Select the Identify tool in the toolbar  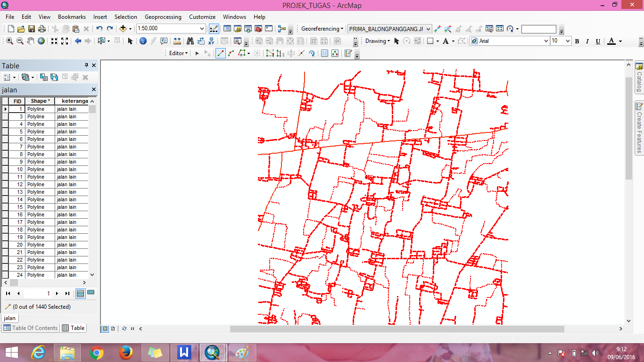(143, 41)
